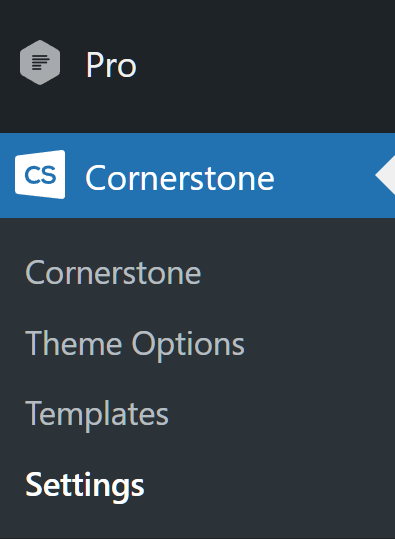This screenshot has width=395, height=539.
Task: Choose the gray Cornerstone entry below blue bar
Action: [113, 273]
